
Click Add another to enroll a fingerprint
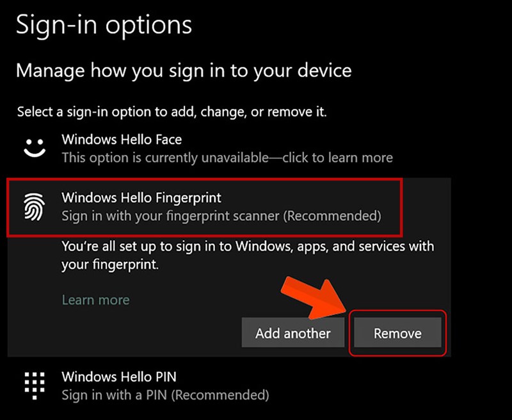292,333
